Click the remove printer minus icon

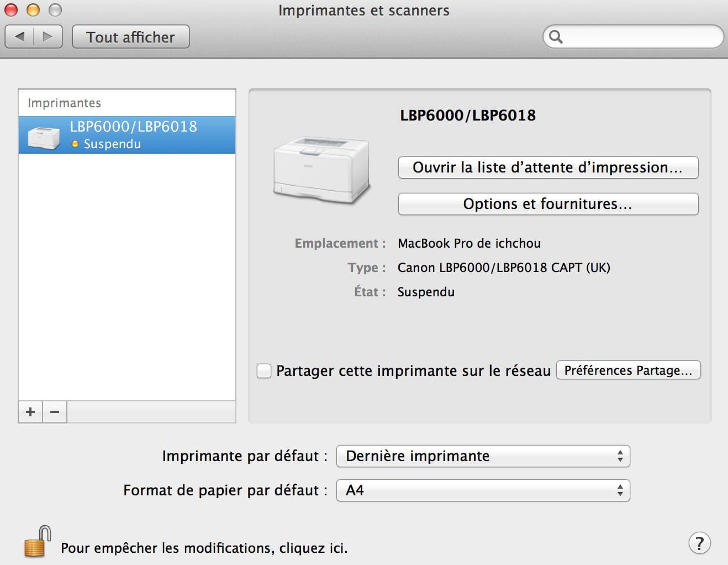(55, 412)
